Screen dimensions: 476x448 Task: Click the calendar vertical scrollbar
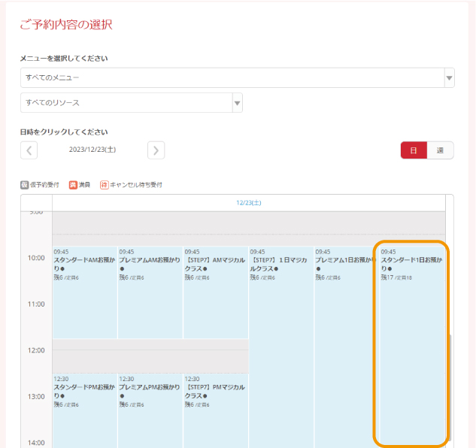click(449, 387)
